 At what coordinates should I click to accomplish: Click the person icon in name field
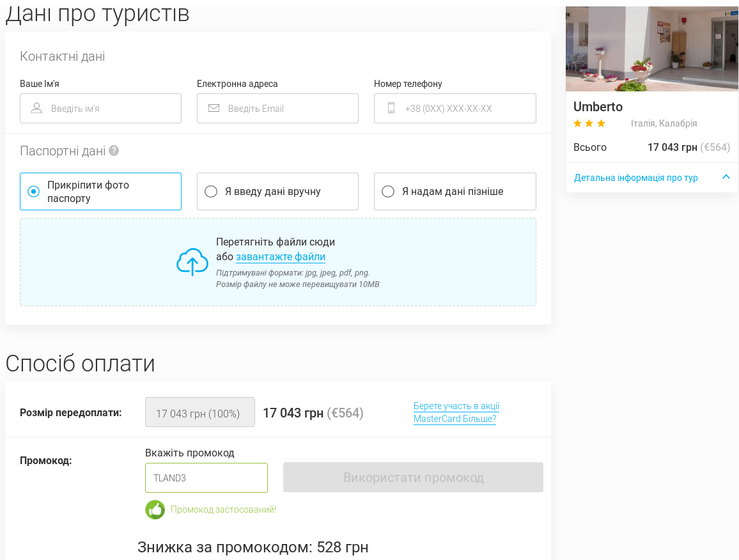point(36,108)
